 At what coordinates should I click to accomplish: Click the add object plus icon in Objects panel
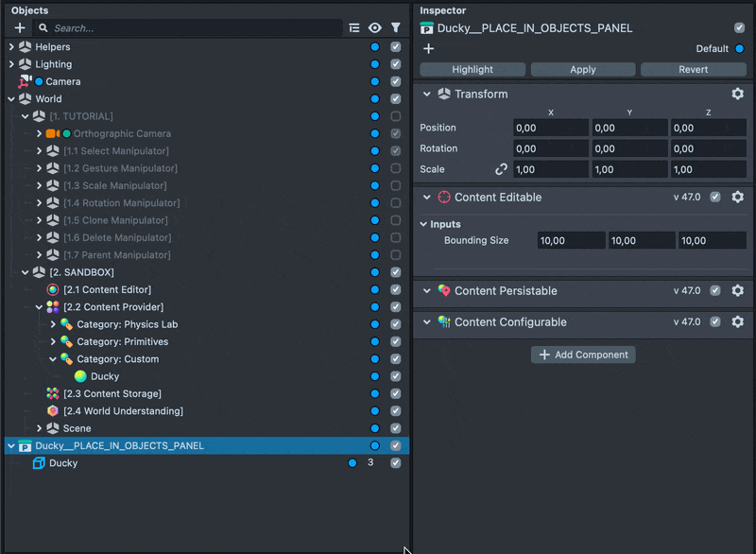click(20, 28)
